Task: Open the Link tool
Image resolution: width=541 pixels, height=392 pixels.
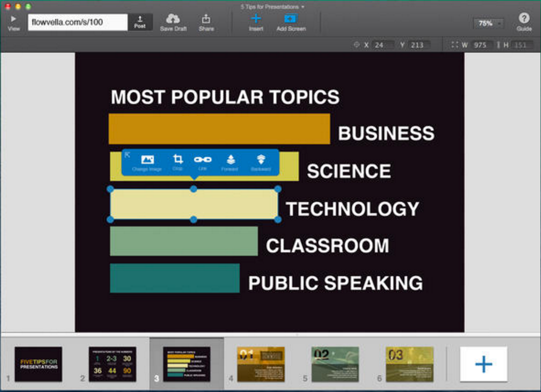Action: [203, 160]
